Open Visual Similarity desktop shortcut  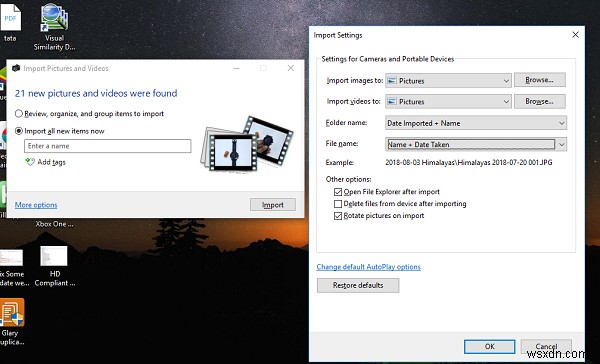(54, 27)
